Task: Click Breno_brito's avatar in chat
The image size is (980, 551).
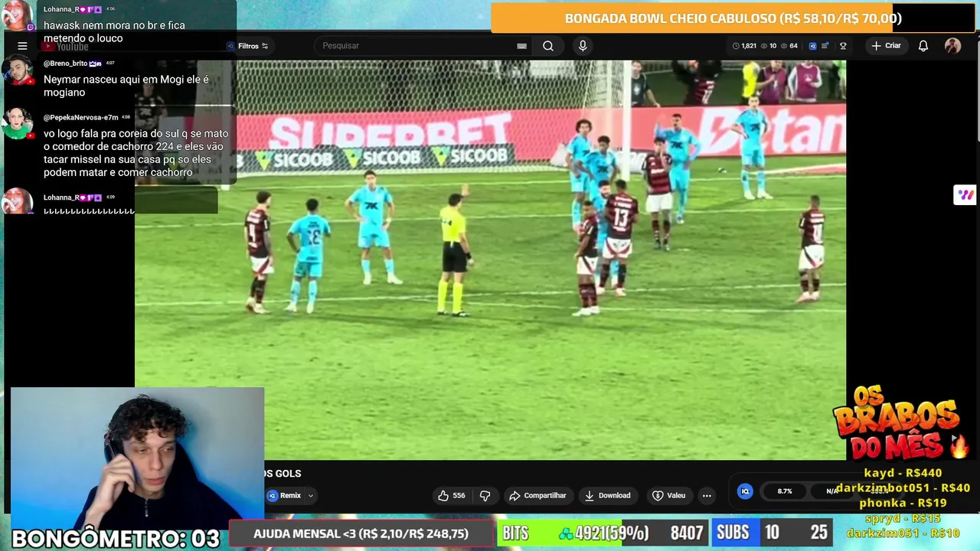Action: coord(17,71)
